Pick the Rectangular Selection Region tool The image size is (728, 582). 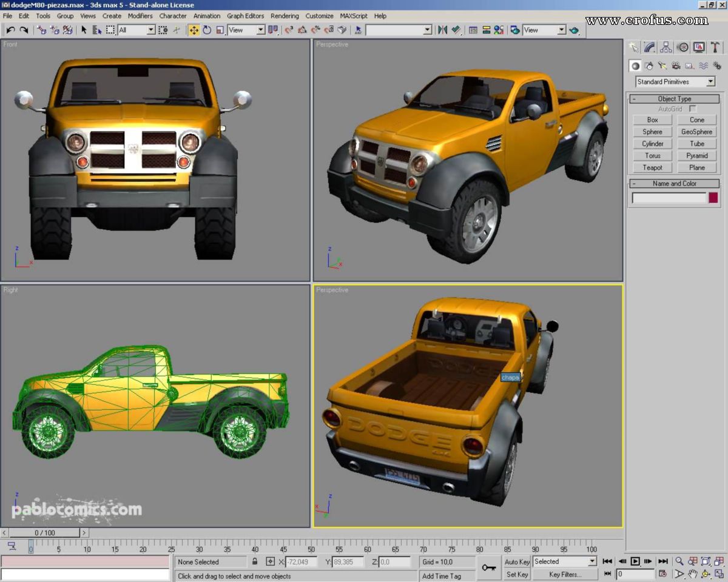coord(110,30)
